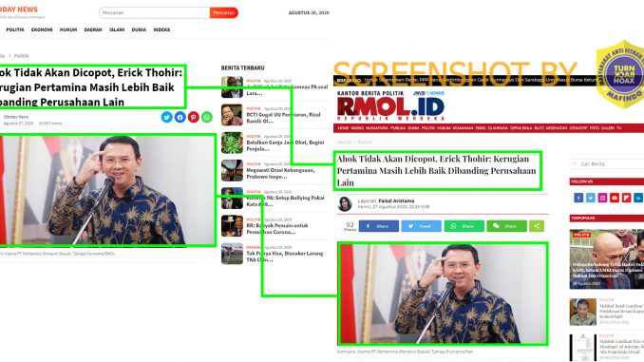Click RMOL article headline 'Ahok Tidak Akan Dicopot'
This screenshot has width=644, height=362.
click(437, 170)
